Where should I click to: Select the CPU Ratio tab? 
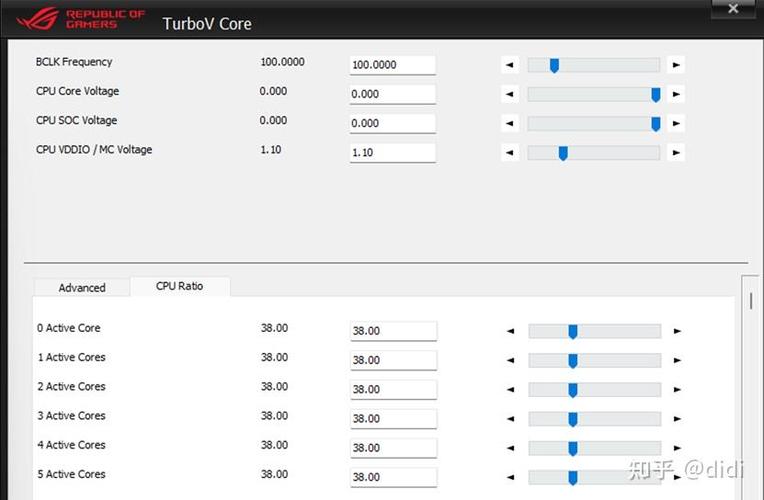(180, 286)
